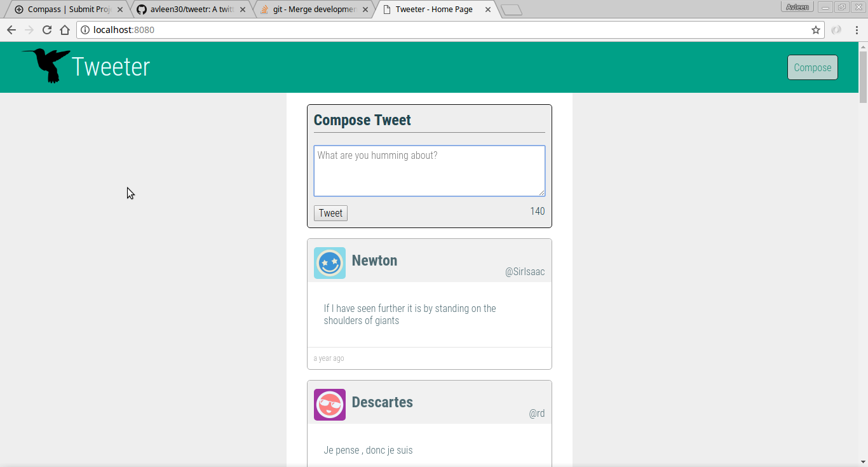Submit with the Tweet button

(330, 213)
